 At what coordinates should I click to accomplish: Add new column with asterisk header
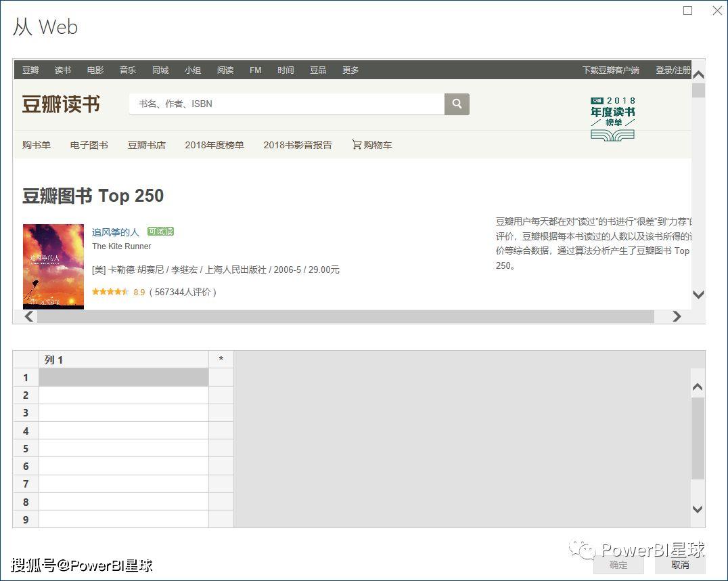coord(221,360)
